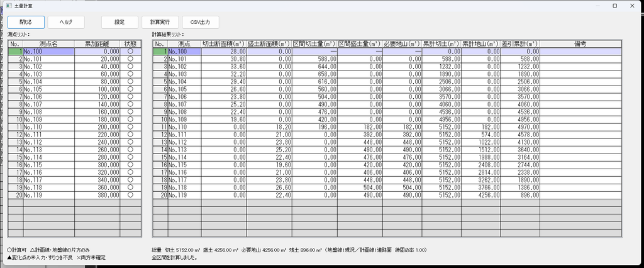This screenshot has width=644, height=268.
Task: Click net cumulative cell 896.00
Action: [520, 195]
